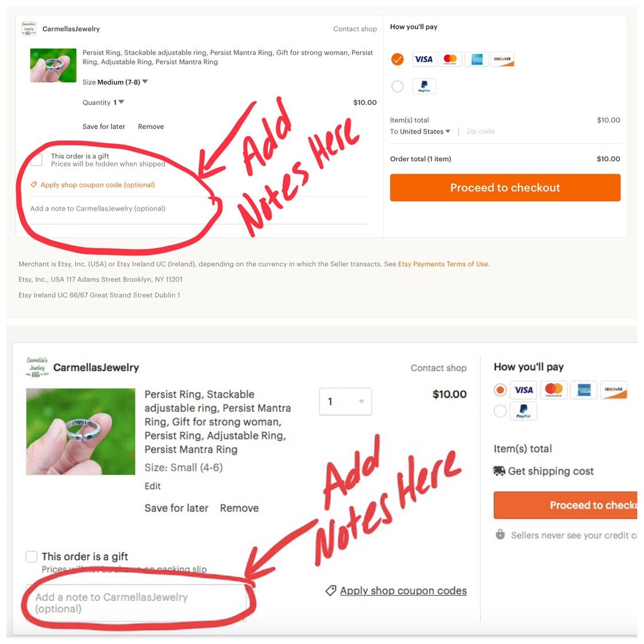Click the Mastercard icon in top payment panel
644x644 pixels.
tap(450, 59)
